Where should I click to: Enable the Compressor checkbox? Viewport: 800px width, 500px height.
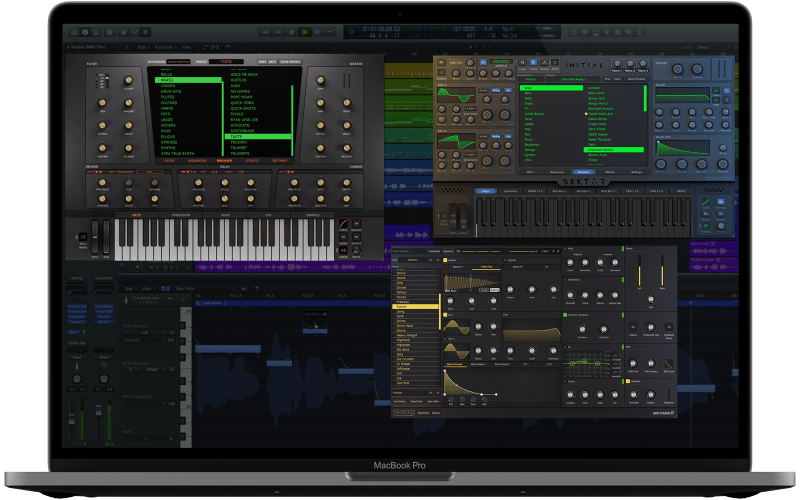pyautogui.click(x=565, y=280)
